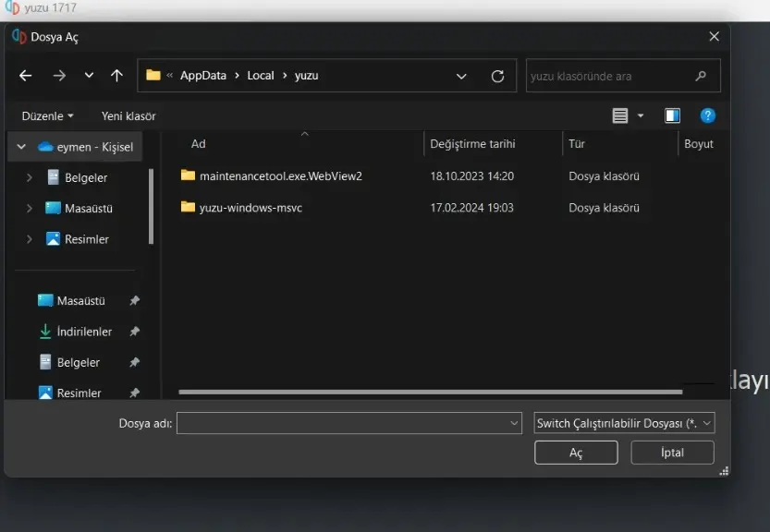Select the yuzu-windows-msvc folder
770x532 pixels.
click(251, 208)
